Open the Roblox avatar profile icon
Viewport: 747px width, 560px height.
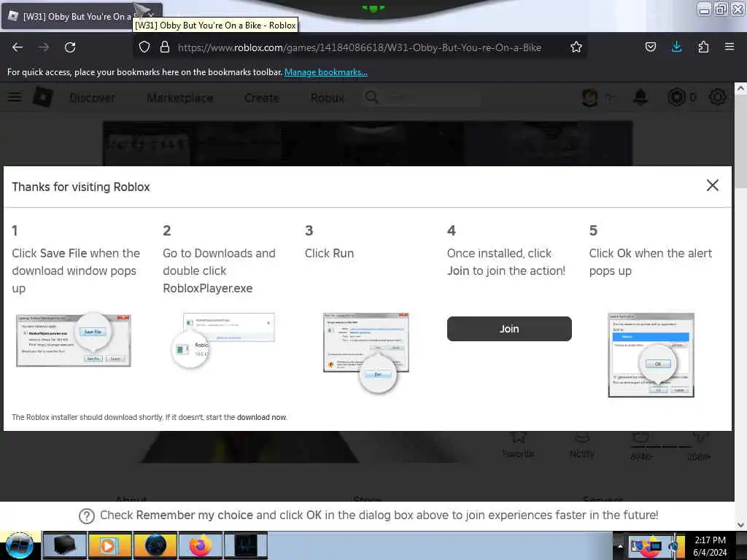[589, 98]
